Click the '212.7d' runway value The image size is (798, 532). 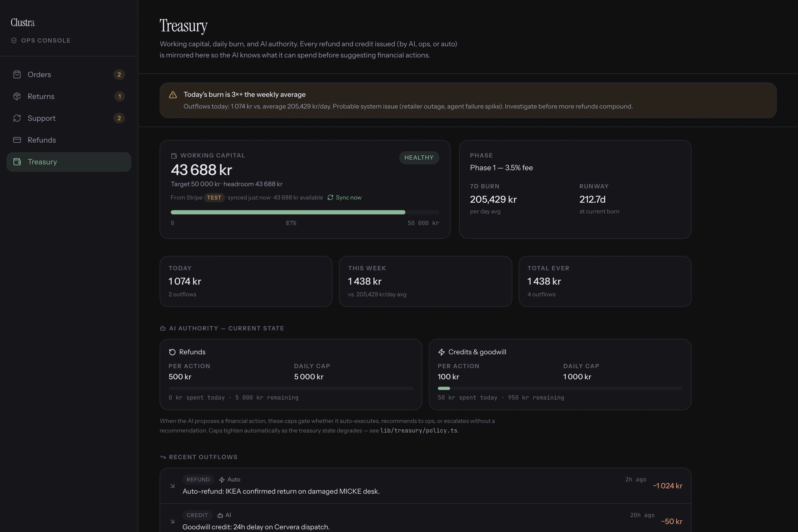592,199
